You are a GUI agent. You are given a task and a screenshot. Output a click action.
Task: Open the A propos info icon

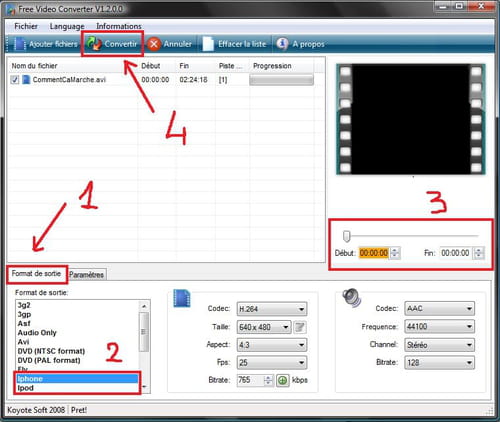(x=282, y=43)
